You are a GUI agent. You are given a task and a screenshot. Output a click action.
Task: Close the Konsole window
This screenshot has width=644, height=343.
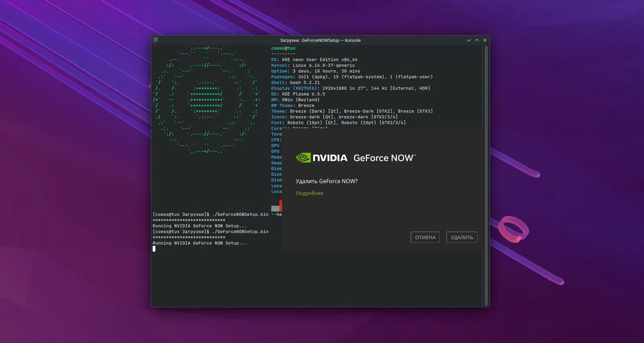click(485, 40)
